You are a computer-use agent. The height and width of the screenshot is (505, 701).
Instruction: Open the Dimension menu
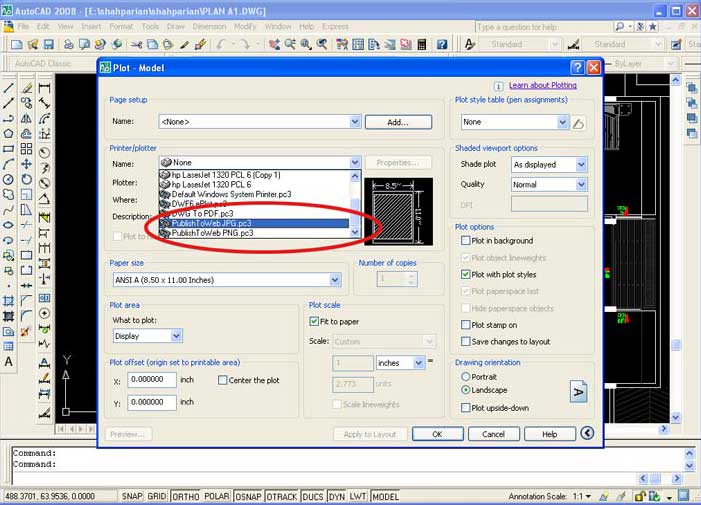[209, 26]
